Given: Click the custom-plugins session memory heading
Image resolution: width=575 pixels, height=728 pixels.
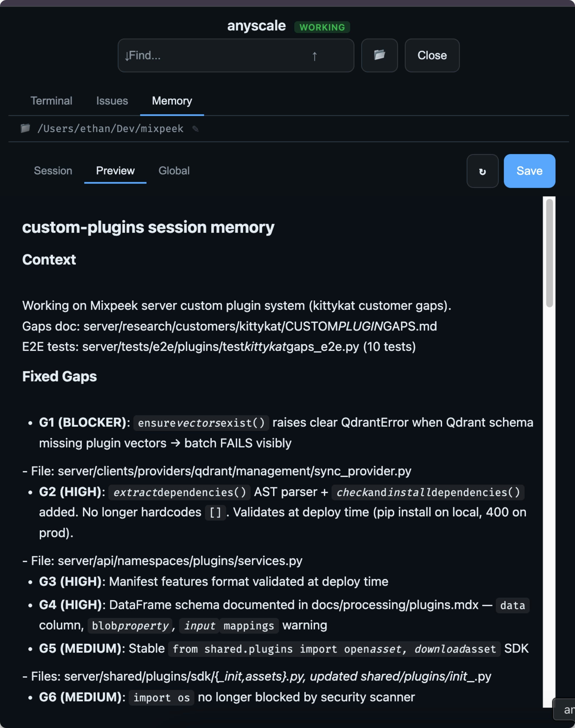Looking at the screenshot, I should [148, 227].
